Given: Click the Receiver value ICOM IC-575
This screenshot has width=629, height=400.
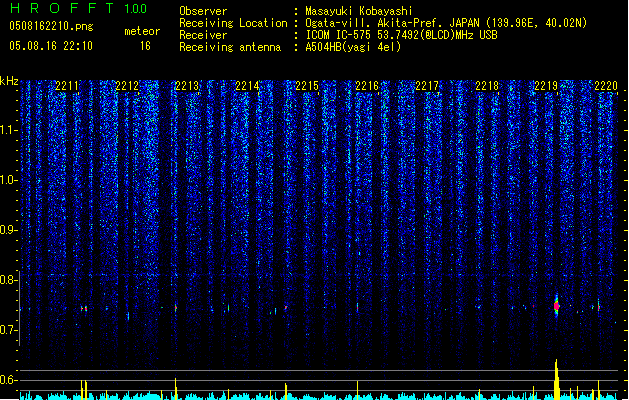Looking at the screenshot, I should pos(338,35).
